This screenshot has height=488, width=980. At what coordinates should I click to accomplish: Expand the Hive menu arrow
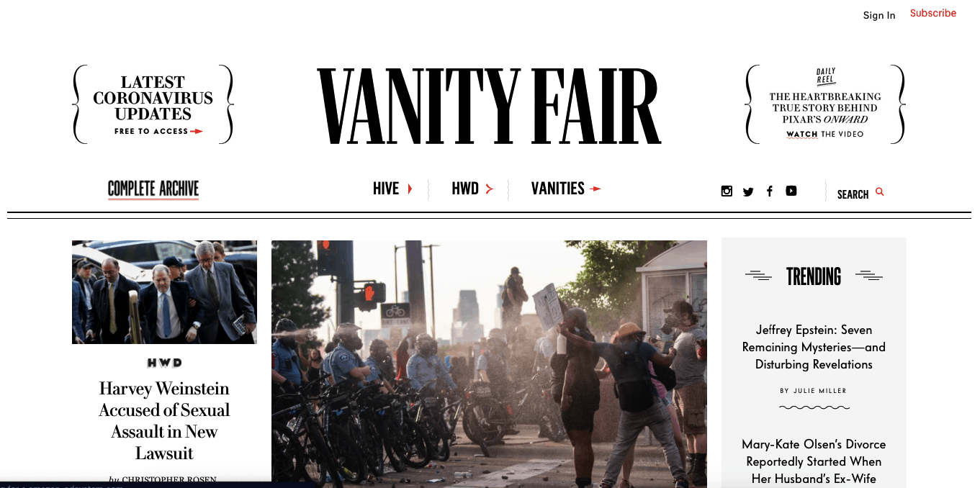410,189
